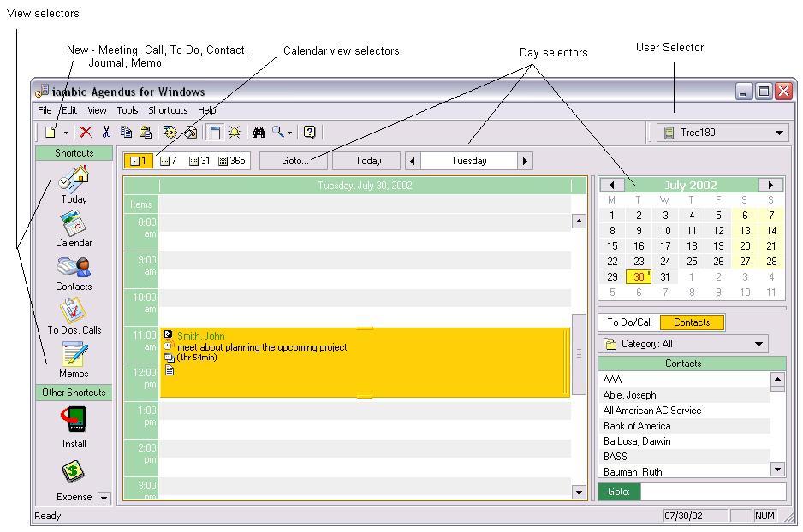This screenshot has width=803, height=532.
Task: Open the Tools menu
Action: [127, 110]
